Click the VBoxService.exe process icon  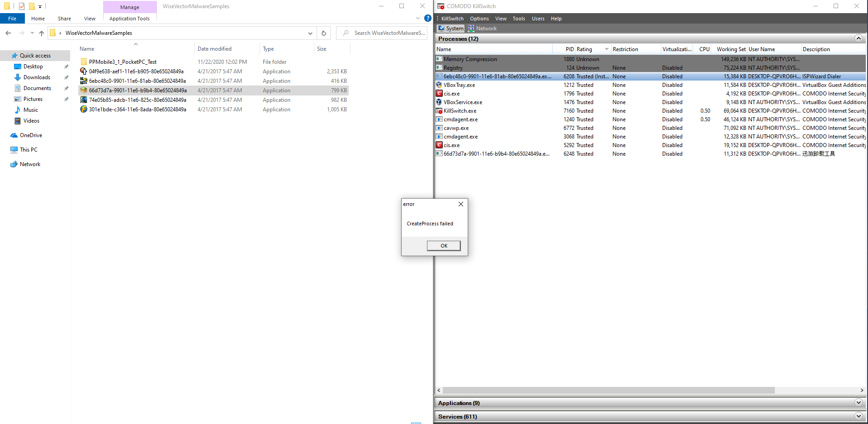click(x=439, y=102)
